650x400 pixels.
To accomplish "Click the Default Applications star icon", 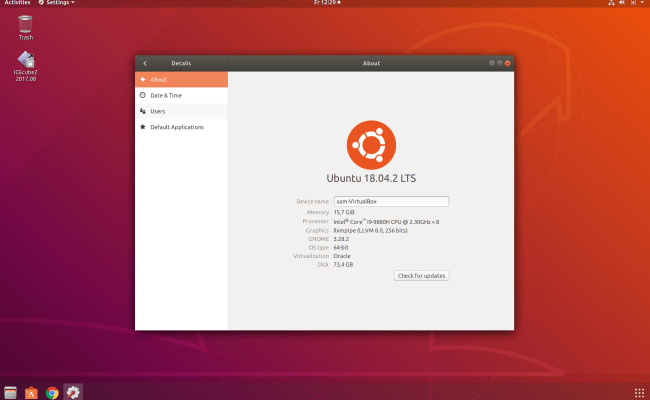I will tap(143, 127).
